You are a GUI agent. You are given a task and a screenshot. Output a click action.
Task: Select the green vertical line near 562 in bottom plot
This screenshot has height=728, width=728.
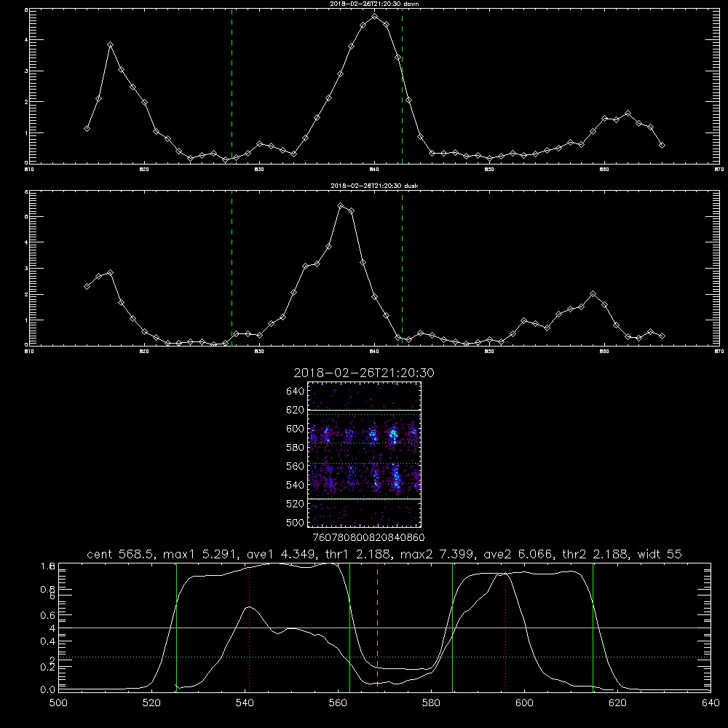click(349, 627)
